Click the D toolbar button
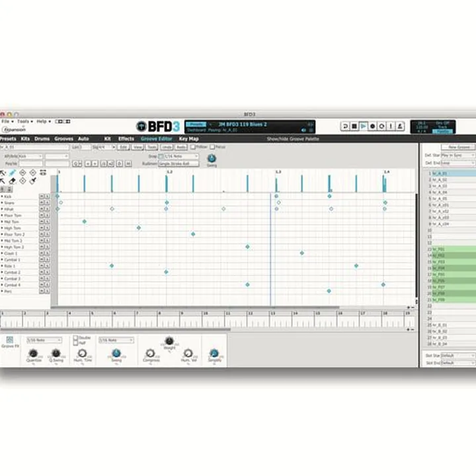The width and height of the screenshot is (476, 476). coord(120,164)
